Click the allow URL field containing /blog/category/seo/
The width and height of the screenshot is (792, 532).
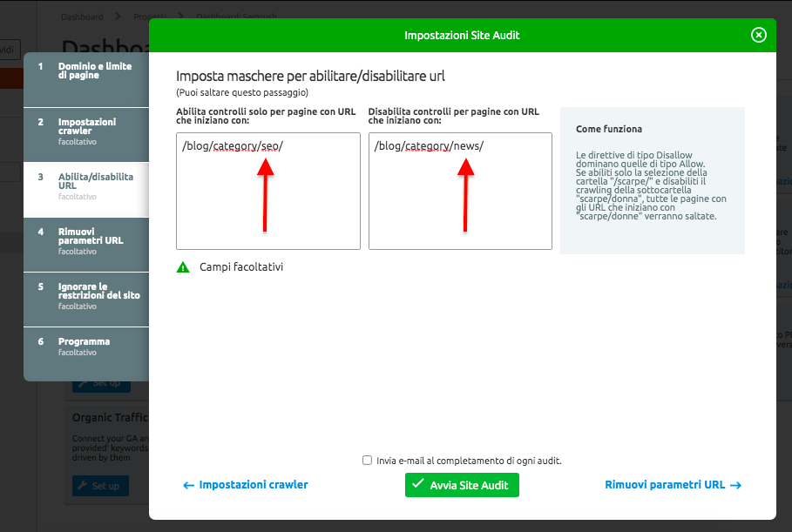[268, 191]
